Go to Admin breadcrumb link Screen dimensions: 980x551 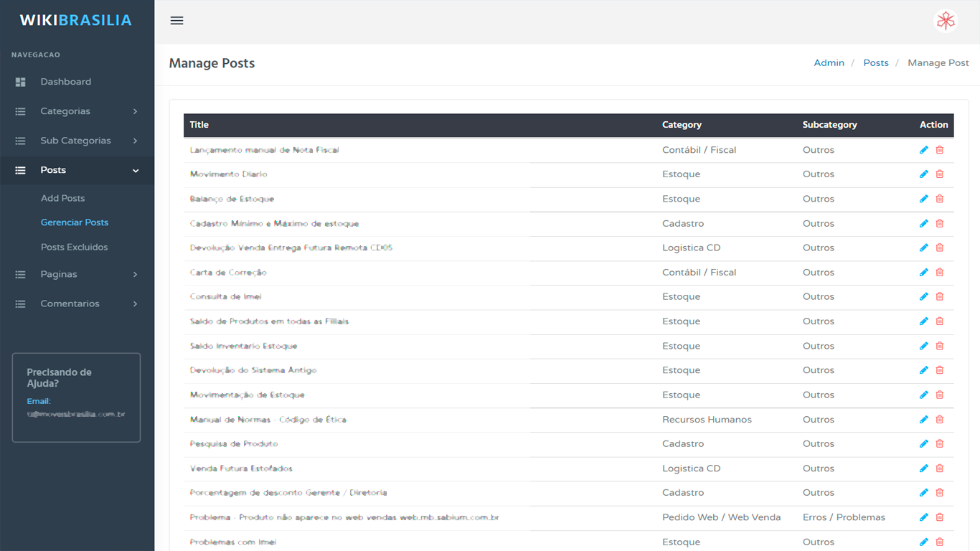829,63
